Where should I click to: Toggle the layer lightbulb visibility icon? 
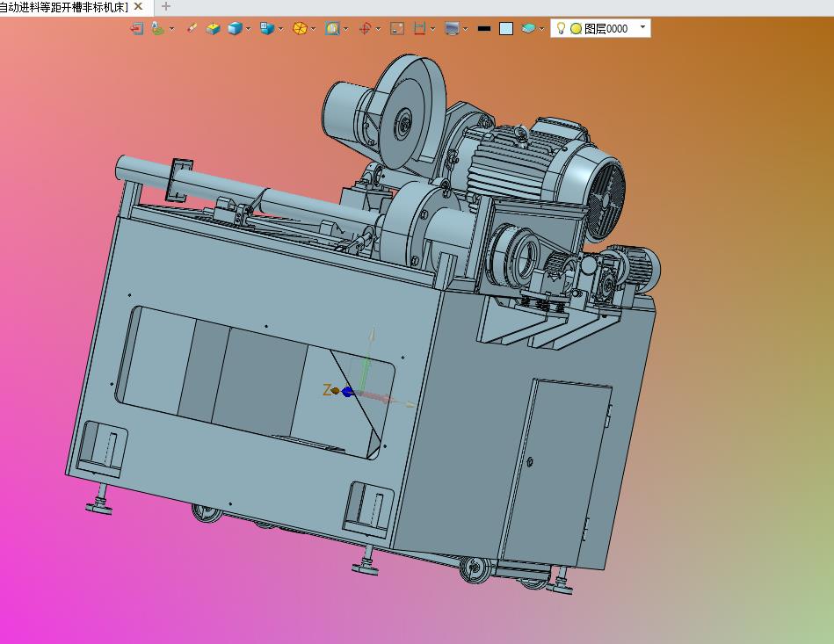coord(561,28)
